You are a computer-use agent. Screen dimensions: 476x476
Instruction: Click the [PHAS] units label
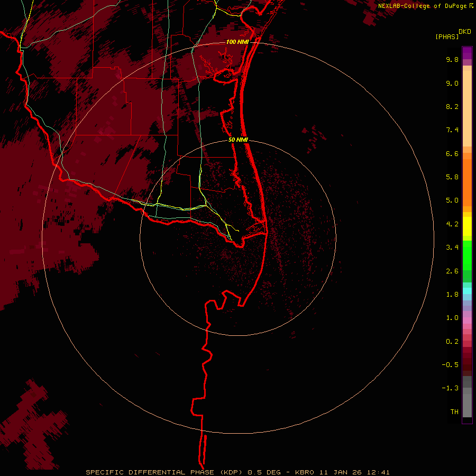[447, 37]
